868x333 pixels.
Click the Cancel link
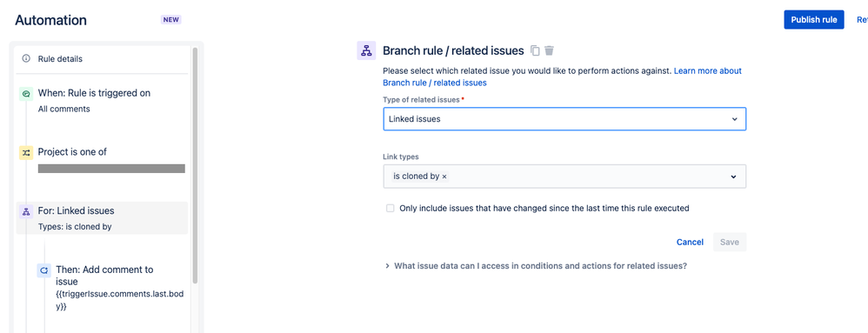point(690,243)
